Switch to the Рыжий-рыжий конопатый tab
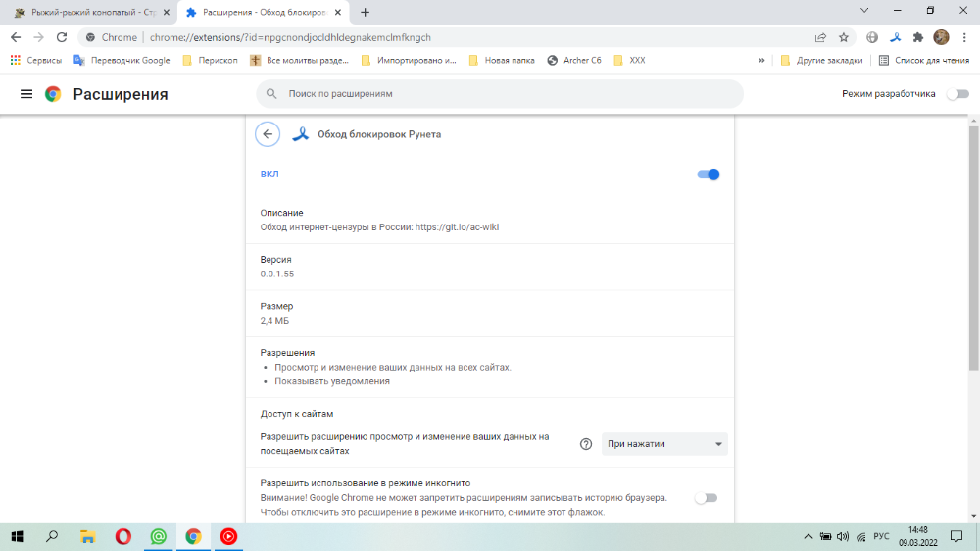The width and height of the screenshot is (980, 551). point(86,12)
